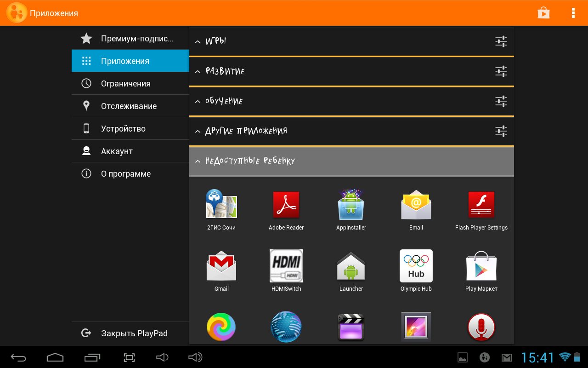
Task: Tap the Gmail app icon
Action: (221, 265)
